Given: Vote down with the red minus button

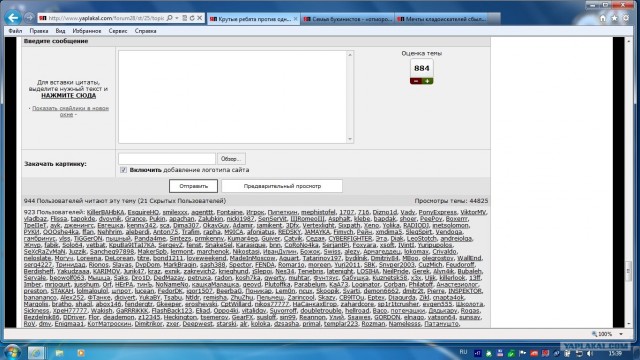Looking at the screenshot, I should click(416, 81).
